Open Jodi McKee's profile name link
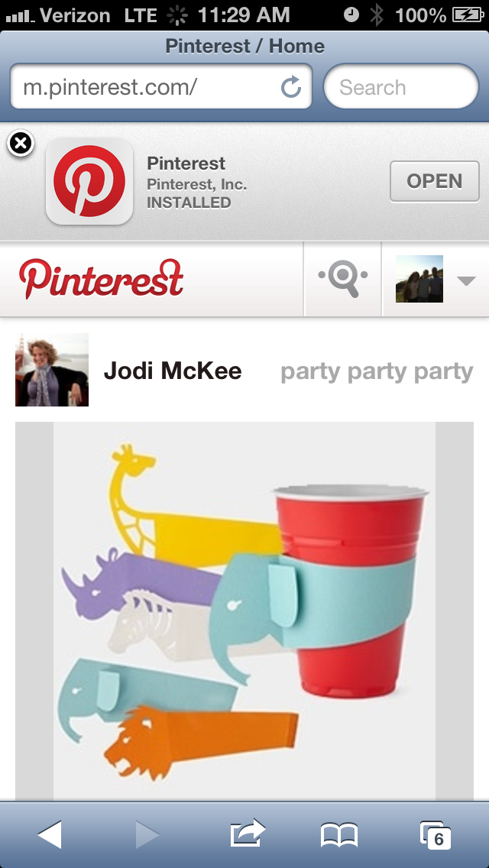Viewport: 489px width, 868px height. [x=173, y=371]
